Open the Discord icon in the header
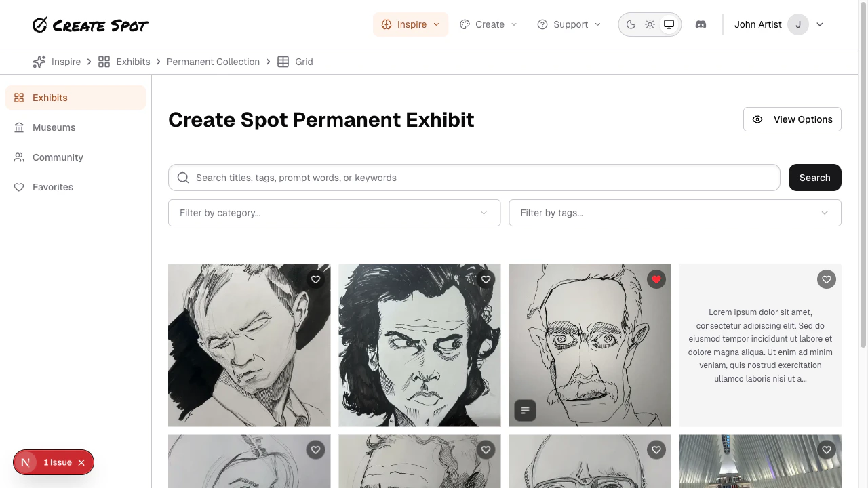Screen dimensions: 868x488 701,24
